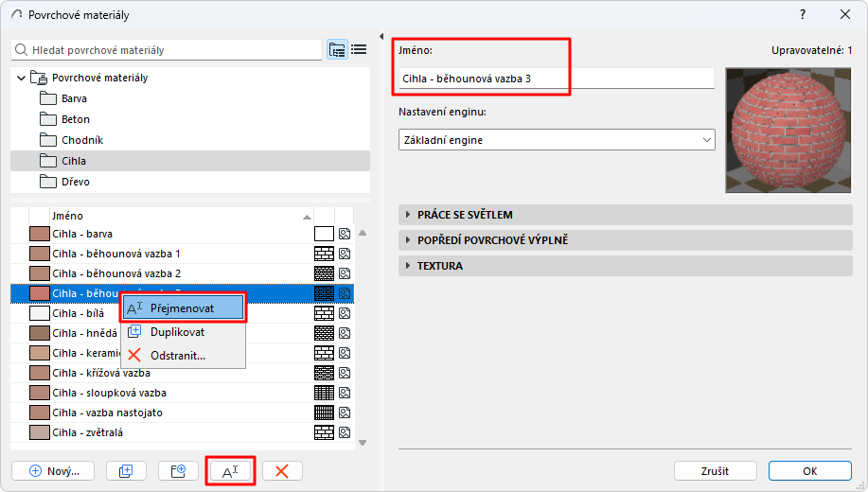This screenshot has width=868, height=492.
Task: Select the Barva folder
Action: click(190, 98)
